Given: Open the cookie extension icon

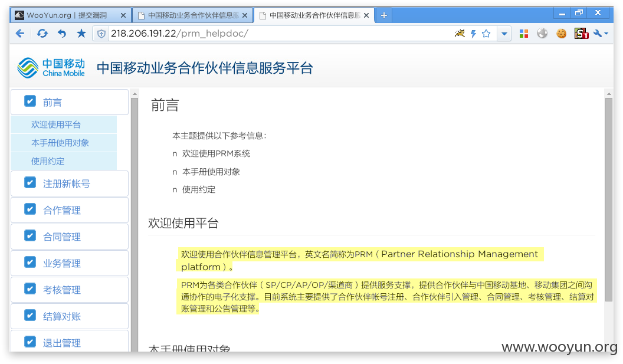Looking at the screenshot, I should (x=562, y=34).
